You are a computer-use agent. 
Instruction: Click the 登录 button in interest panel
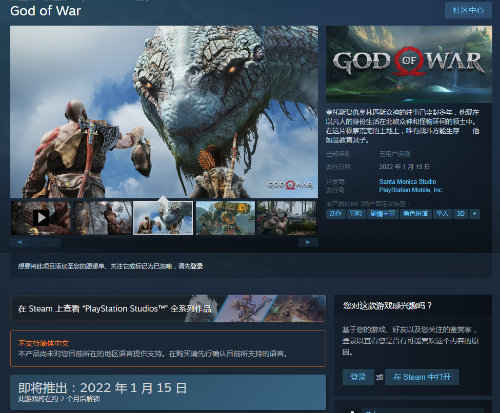tap(358, 377)
